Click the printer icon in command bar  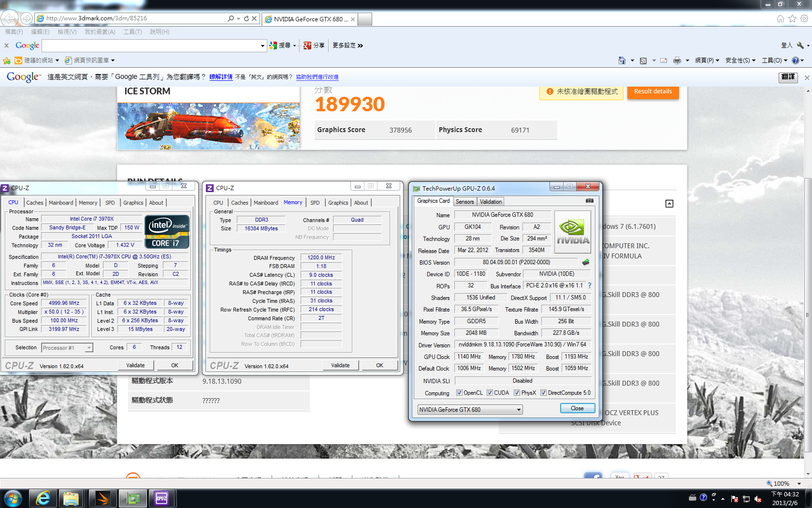(677, 60)
